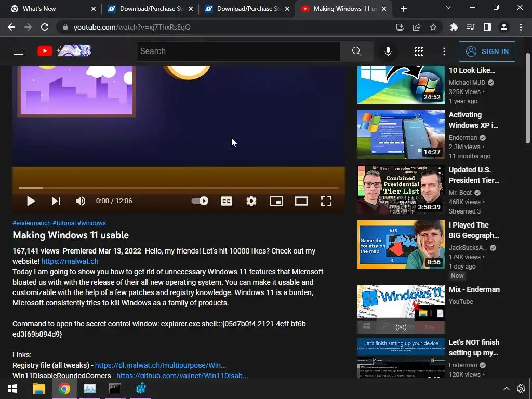Click the address bar URL
This screenshot has height=399, width=532.
click(132, 27)
